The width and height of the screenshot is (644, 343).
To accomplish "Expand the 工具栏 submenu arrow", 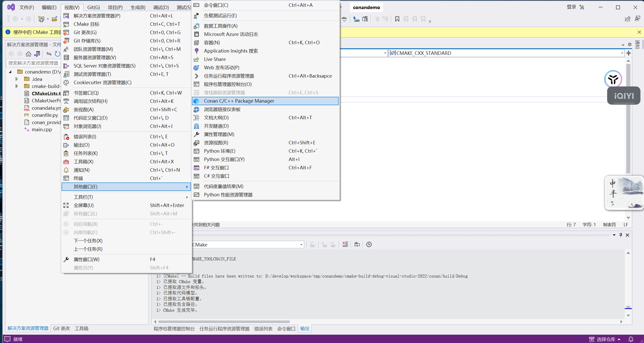I will pyautogui.click(x=187, y=197).
